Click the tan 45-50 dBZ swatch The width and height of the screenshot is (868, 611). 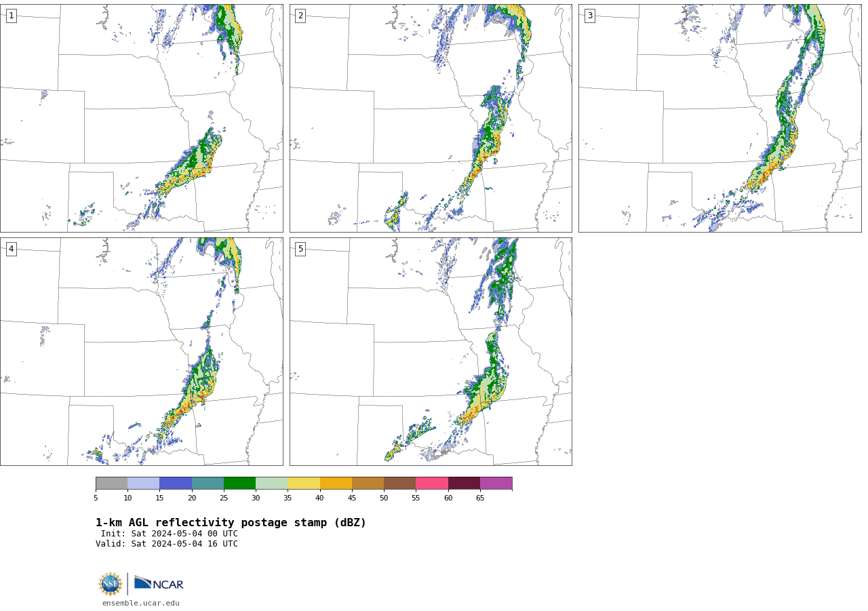[368, 483]
